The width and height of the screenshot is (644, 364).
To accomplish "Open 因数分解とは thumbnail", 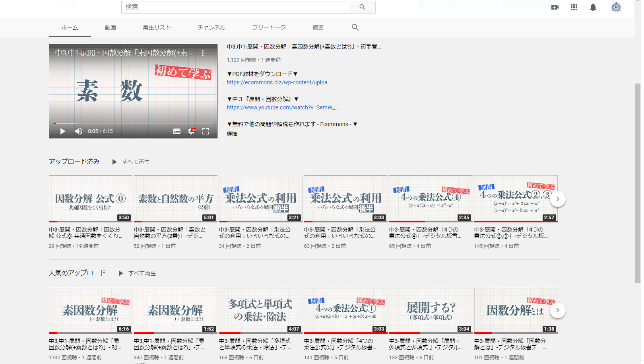I will tap(516, 310).
